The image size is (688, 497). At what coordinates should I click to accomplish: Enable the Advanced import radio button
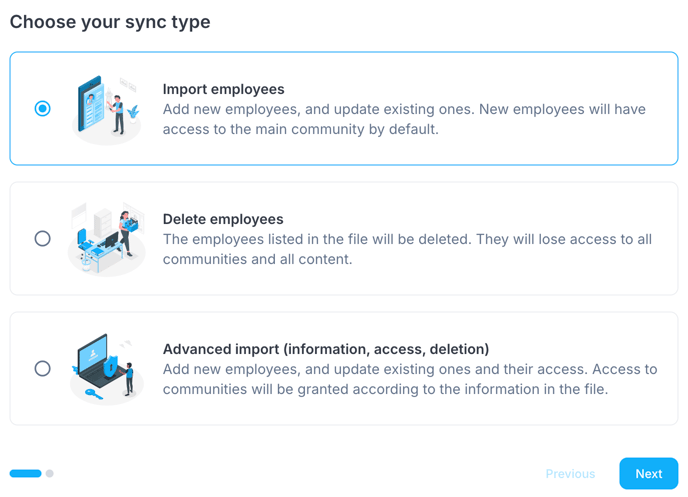click(x=42, y=368)
